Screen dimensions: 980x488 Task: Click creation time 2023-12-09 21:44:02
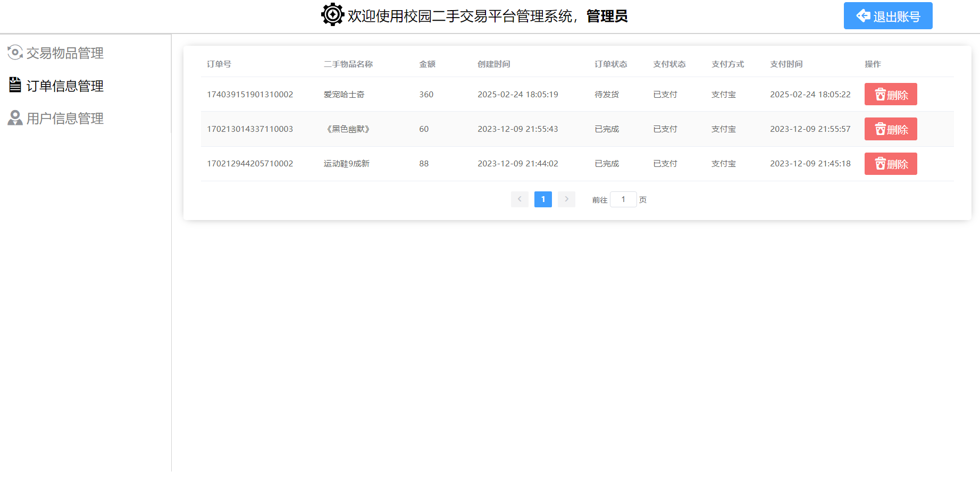click(518, 163)
